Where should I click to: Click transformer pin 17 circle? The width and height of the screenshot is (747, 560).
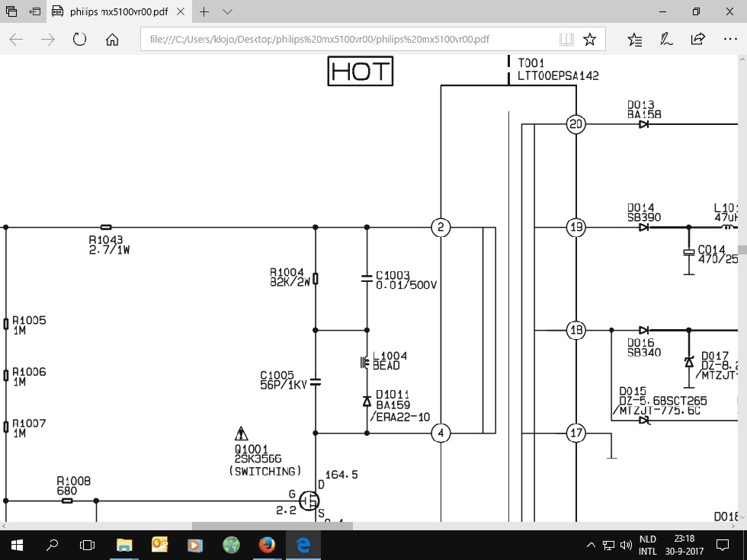coord(576,433)
